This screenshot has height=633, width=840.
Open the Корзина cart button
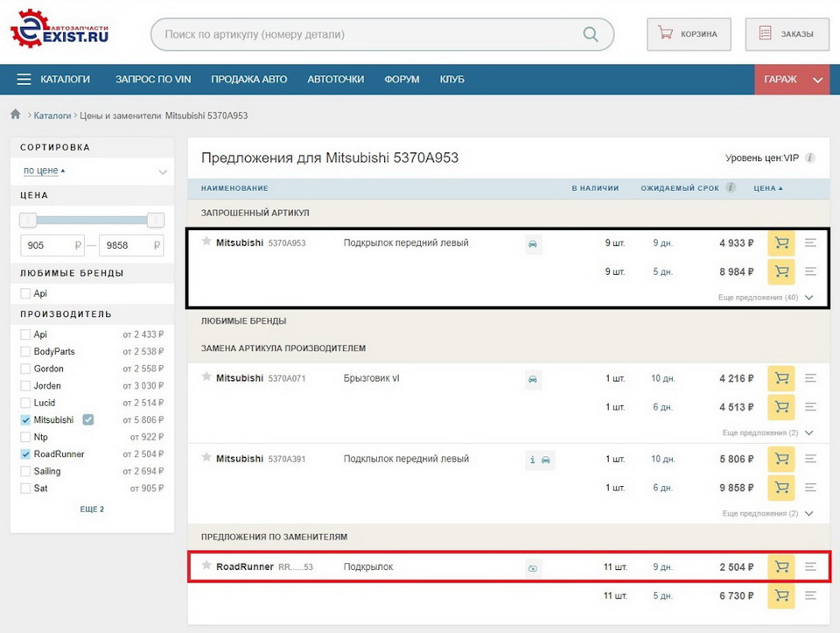(x=688, y=35)
